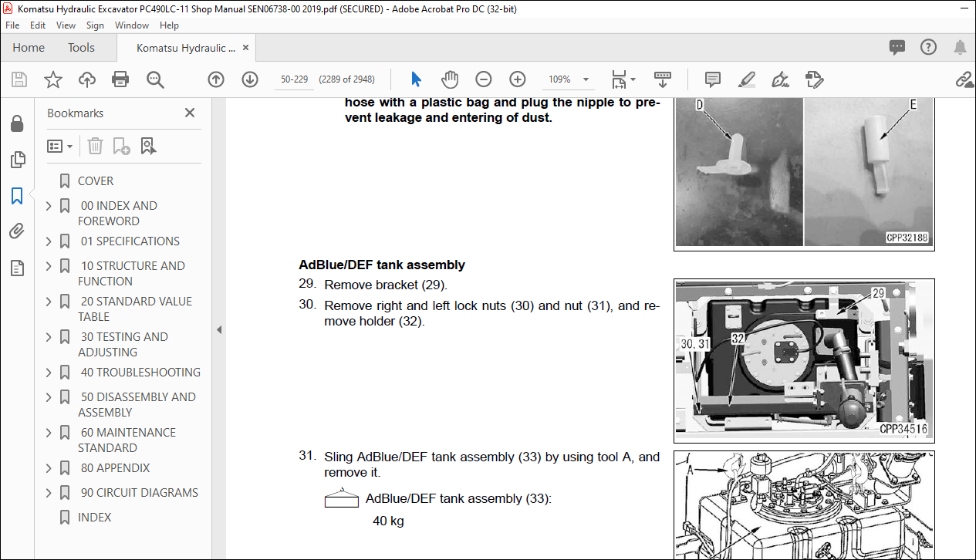The height and width of the screenshot is (560, 976).
Task: Select the Highlight text pen tool
Action: pos(746,79)
